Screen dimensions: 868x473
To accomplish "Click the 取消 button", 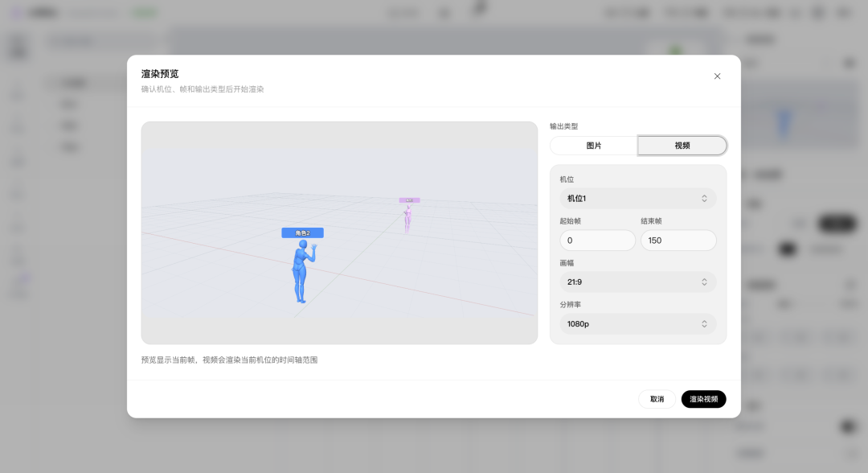I will (657, 399).
